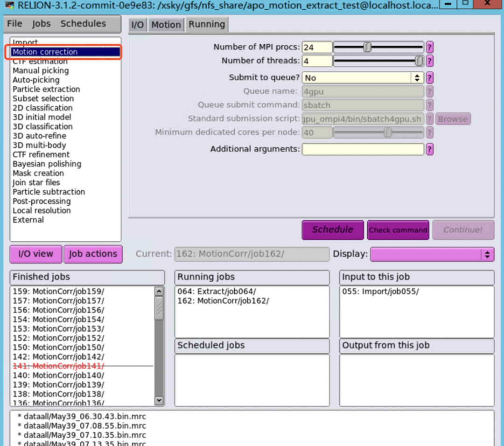Select 3D auto-refine job type
The image size is (504, 446).
[x=65, y=136]
